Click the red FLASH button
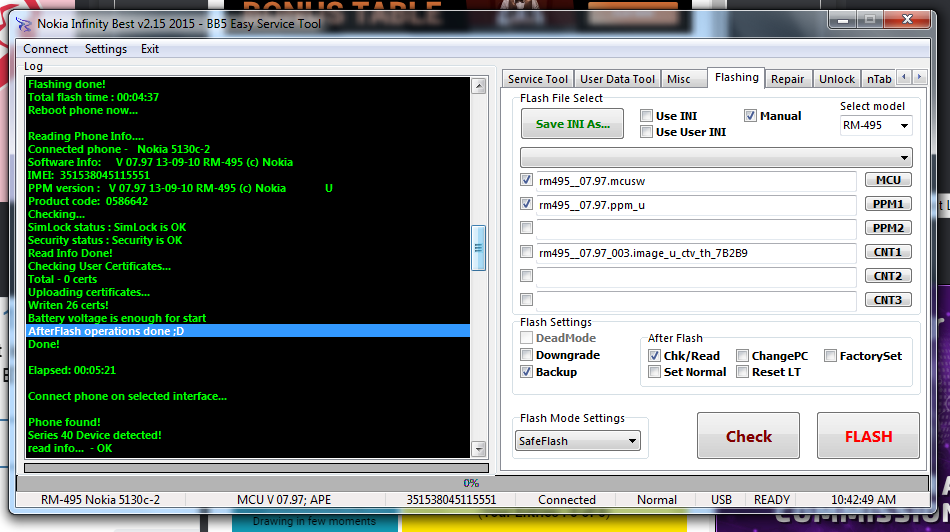 tap(868, 436)
